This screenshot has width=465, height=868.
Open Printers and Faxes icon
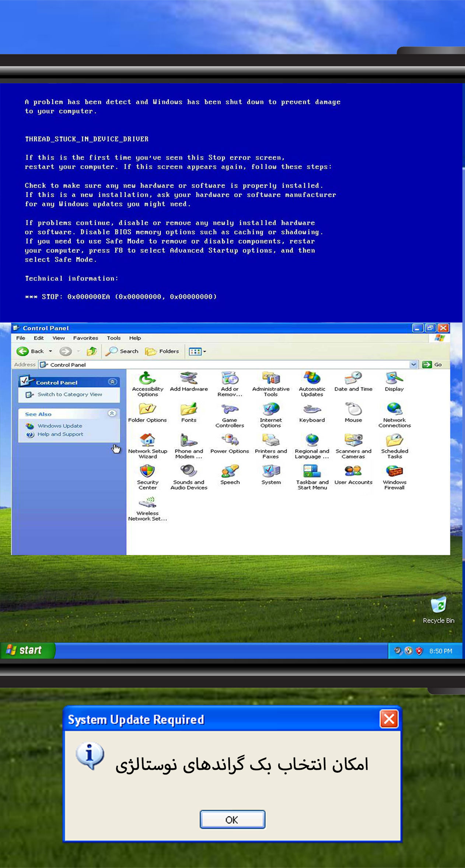(271, 446)
